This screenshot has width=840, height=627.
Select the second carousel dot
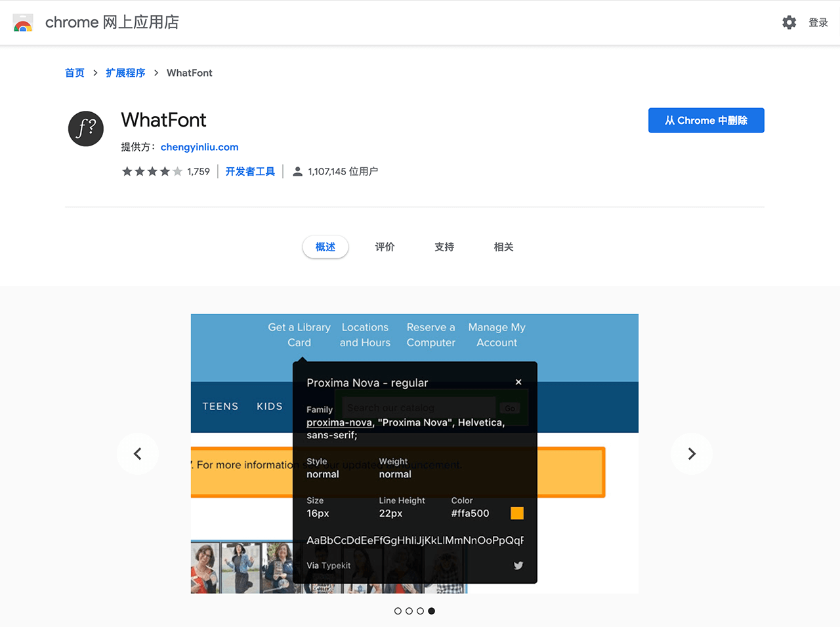pyautogui.click(x=409, y=611)
